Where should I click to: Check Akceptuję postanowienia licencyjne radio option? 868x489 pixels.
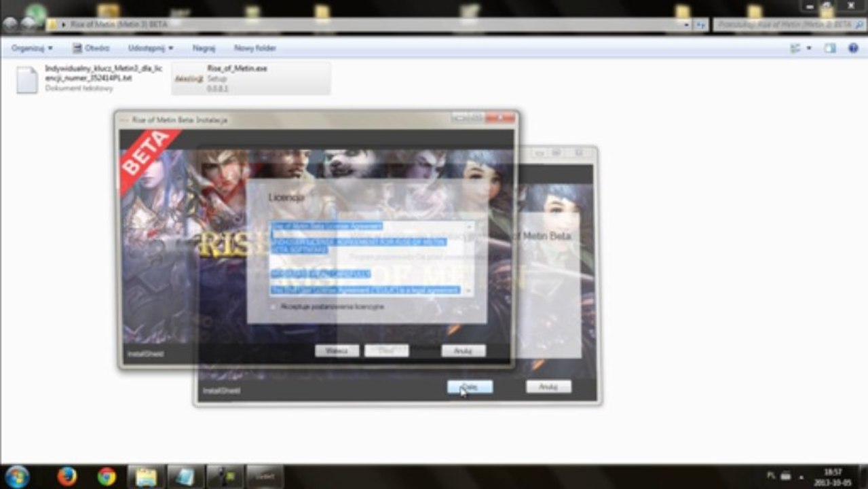tap(274, 307)
